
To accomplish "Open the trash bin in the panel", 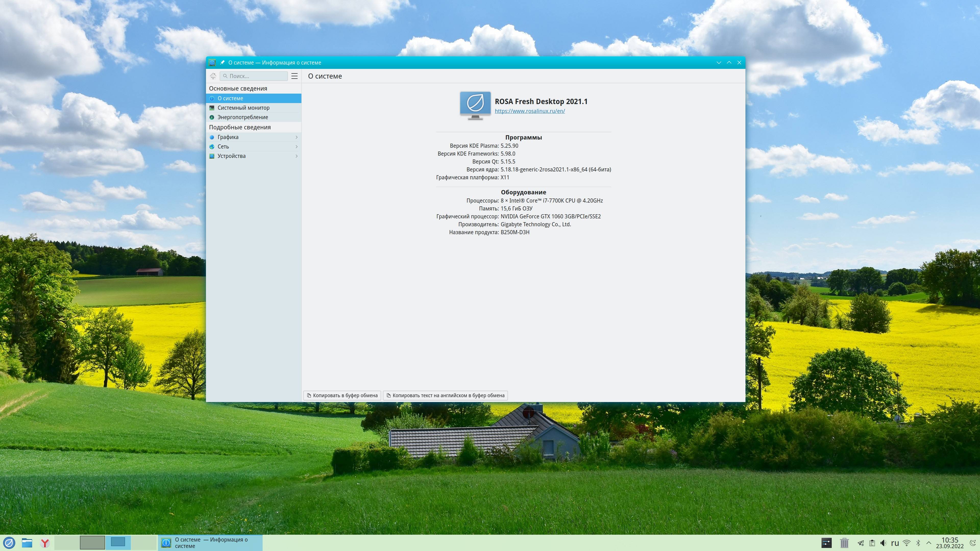I will tap(844, 543).
